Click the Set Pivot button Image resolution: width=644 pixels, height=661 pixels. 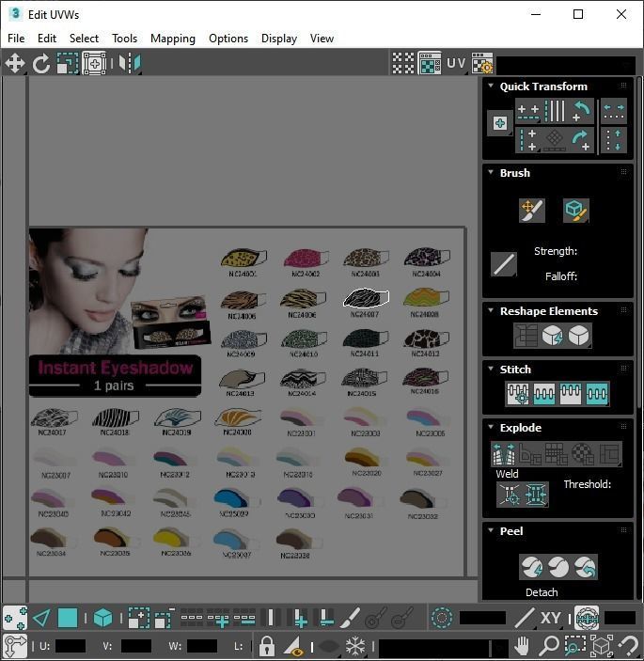pyautogui.click(x=500, y=123)
